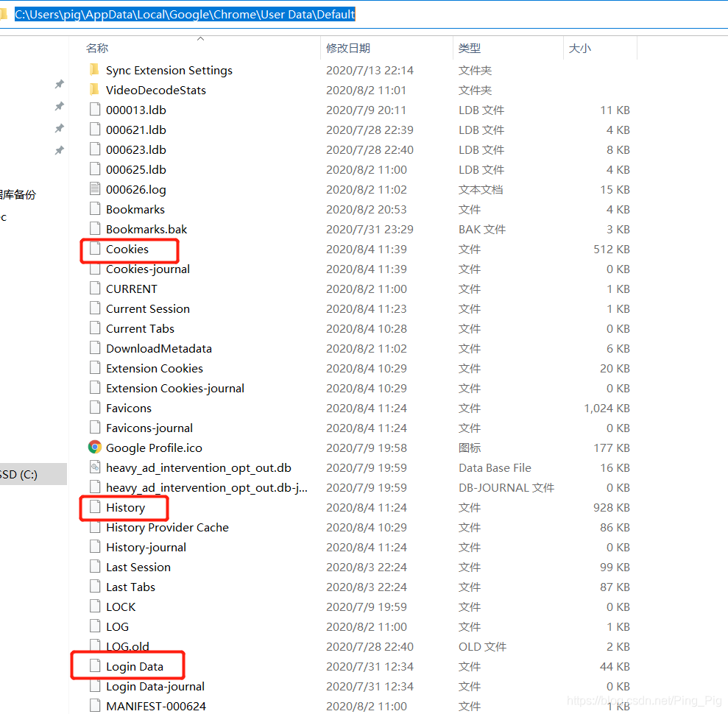
Task: Select the Last Tabs file name
Action: [130, 587]
